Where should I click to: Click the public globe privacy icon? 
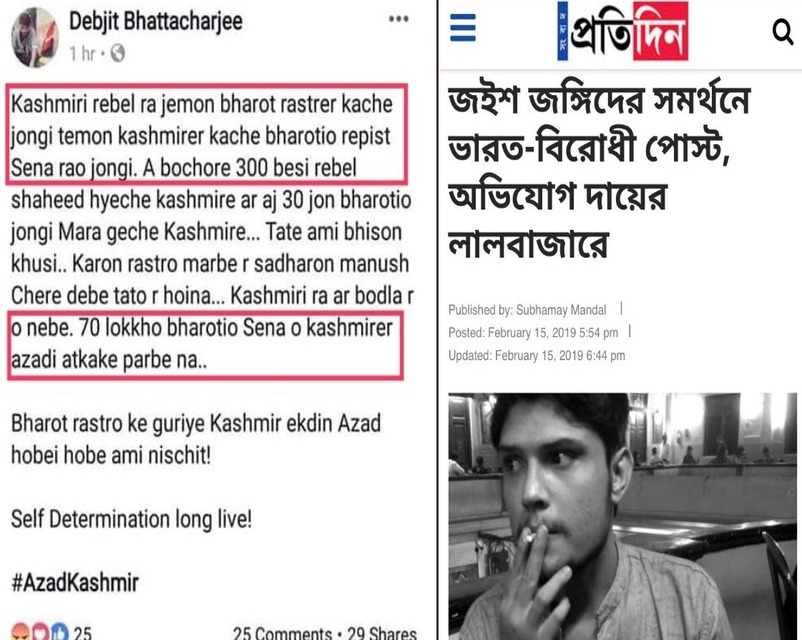[x=118, y=53]
